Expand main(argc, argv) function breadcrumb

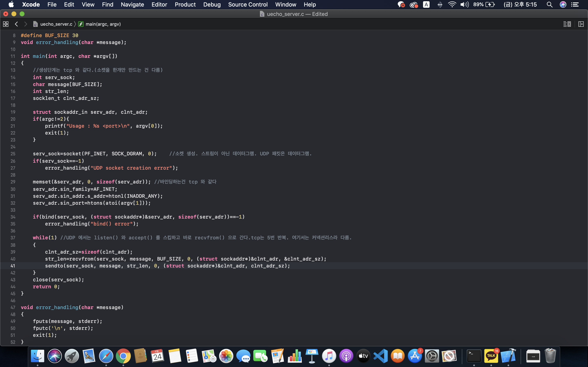[x=103, y=24]
